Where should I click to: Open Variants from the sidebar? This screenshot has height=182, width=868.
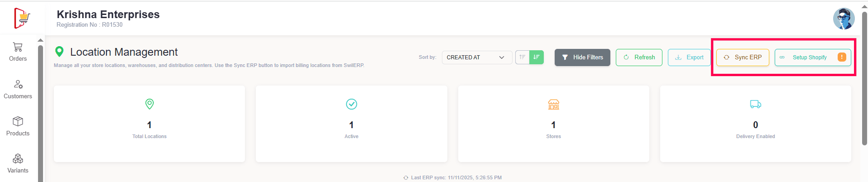[x=18, y=163]
